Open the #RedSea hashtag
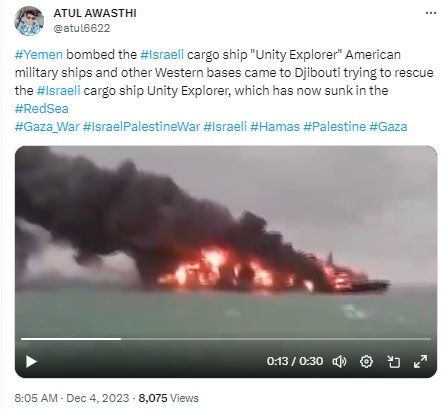This screenshot has width=445, height=409. pos(42,109)
